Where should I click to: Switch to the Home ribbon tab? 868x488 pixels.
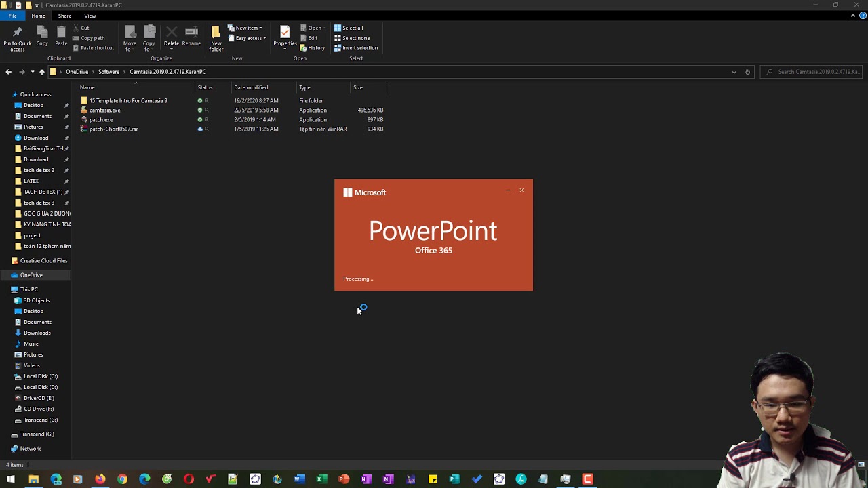38,16
